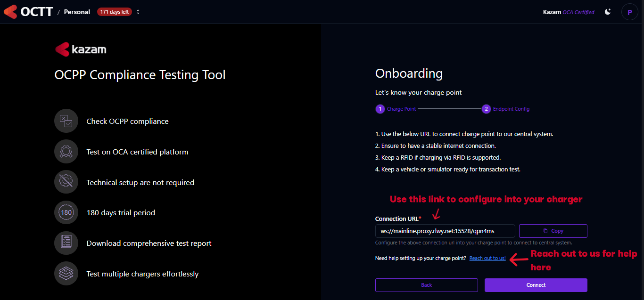Click the multiple chargers stack icon
The image size is (644, 300).
(66, 274)
